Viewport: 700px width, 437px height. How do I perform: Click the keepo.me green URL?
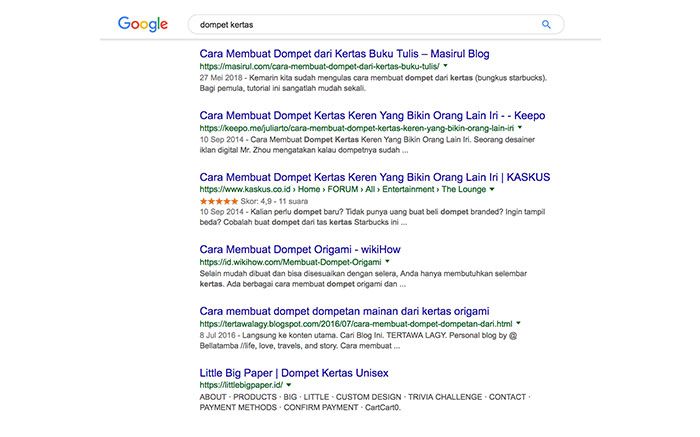point(357,128)
